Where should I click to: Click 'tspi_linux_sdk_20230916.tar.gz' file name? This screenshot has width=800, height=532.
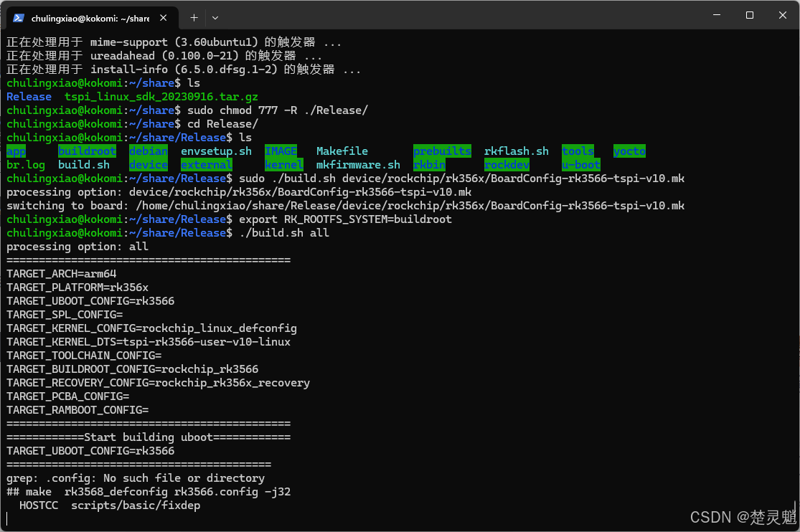(x=161, y=97)
